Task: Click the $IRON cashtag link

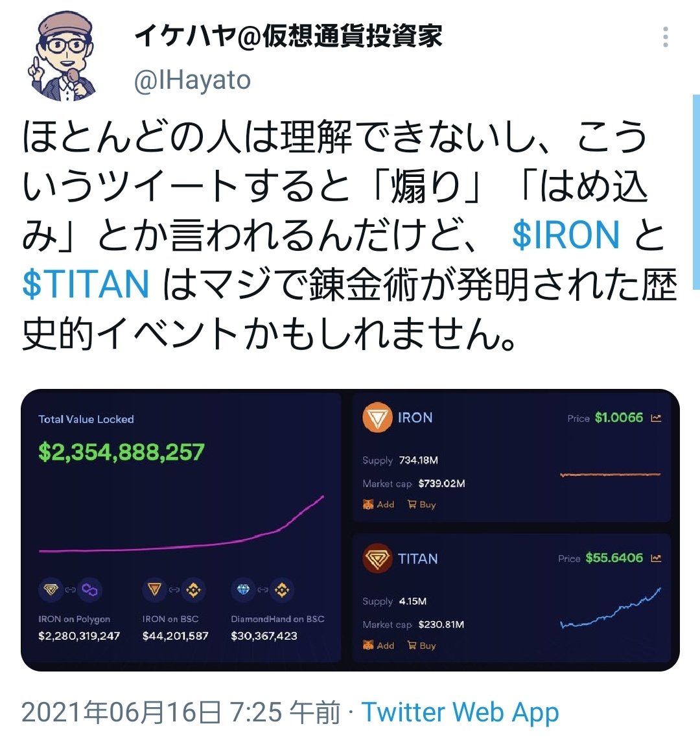Action: point(565,235)
